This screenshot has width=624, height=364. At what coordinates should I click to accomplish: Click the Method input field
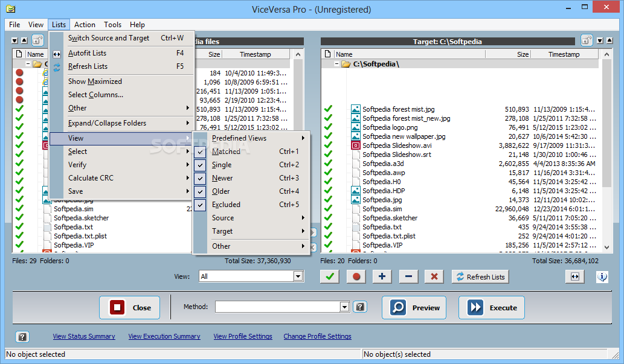click(278, 307)
